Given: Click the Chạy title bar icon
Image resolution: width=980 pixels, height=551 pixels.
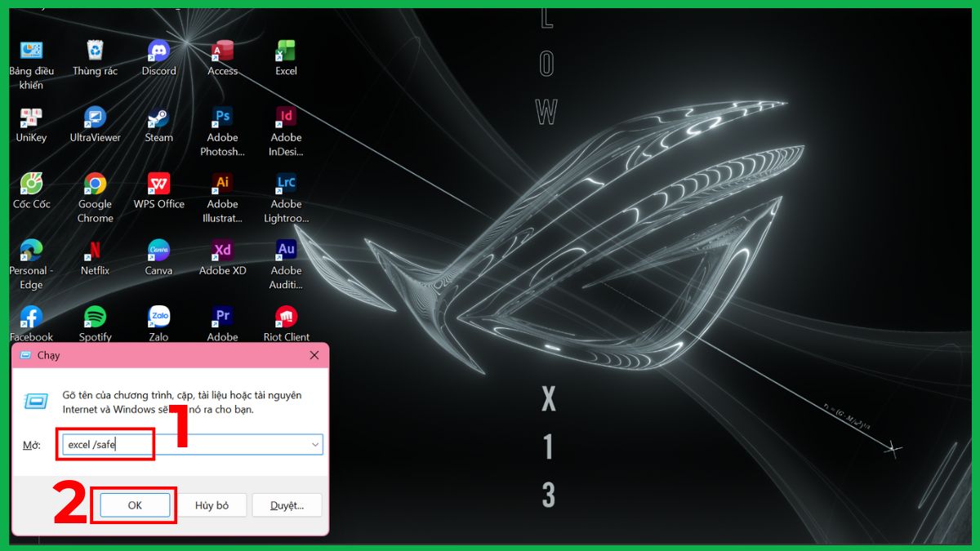Looking at the screenshot, I should (24, 356).
